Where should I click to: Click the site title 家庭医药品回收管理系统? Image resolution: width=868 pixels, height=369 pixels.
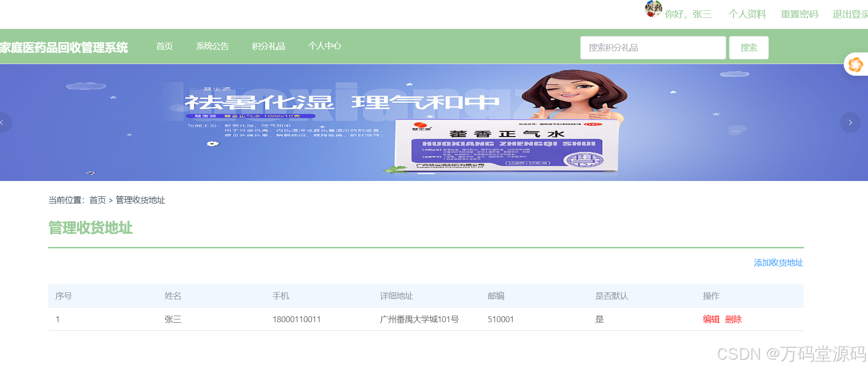coord(64,48)
